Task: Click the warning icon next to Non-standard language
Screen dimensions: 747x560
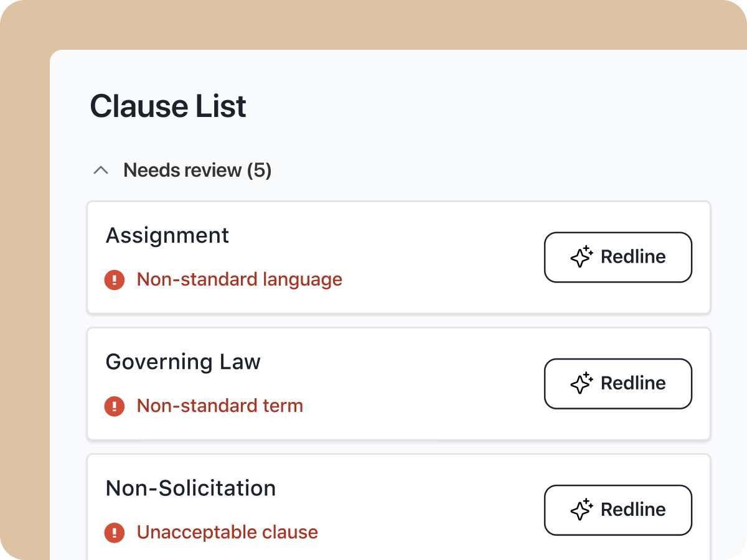Action: click(115, 280)
